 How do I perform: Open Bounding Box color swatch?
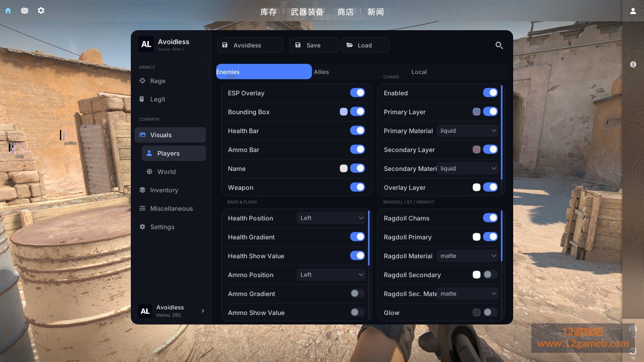344,112
